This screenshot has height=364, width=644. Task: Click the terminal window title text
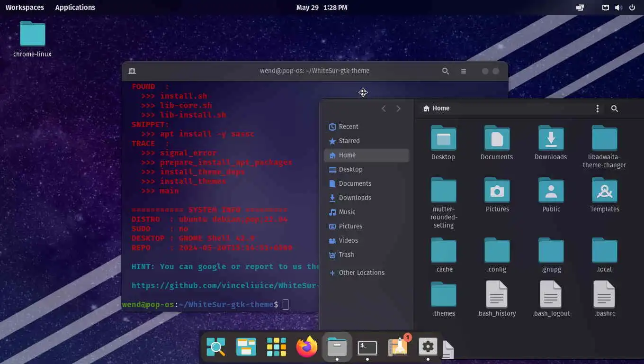pyautogui.click(x=314, y=71)
